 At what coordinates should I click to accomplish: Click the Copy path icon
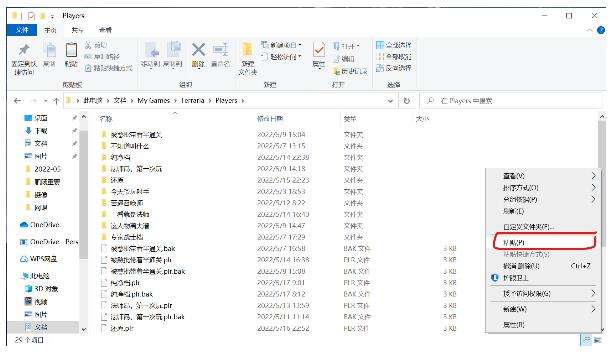[88, 57]
